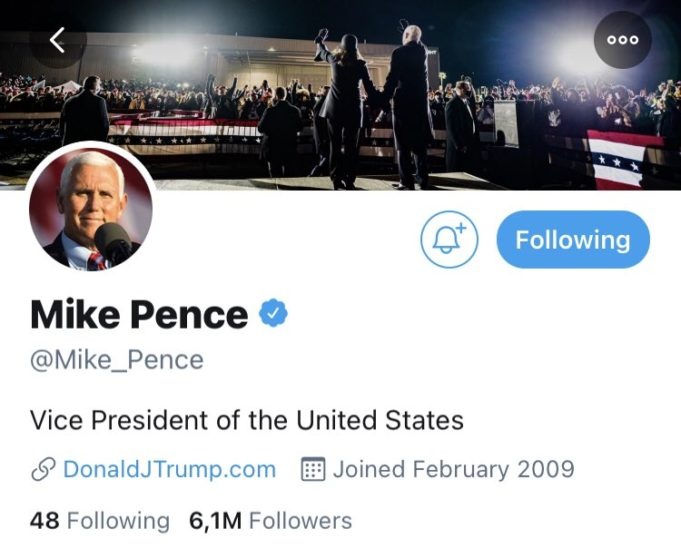Image resolution: width=681 pixels, height=548 pixels.
Task: Click the striped flag in the banner photo
Action: pos(615,158)
